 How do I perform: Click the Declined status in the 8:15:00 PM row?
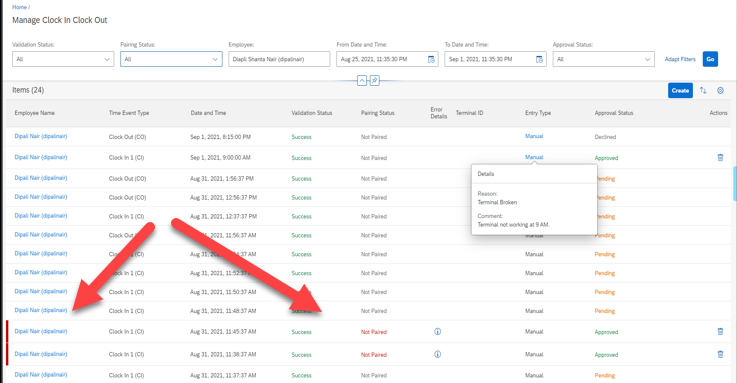[605, 137]
